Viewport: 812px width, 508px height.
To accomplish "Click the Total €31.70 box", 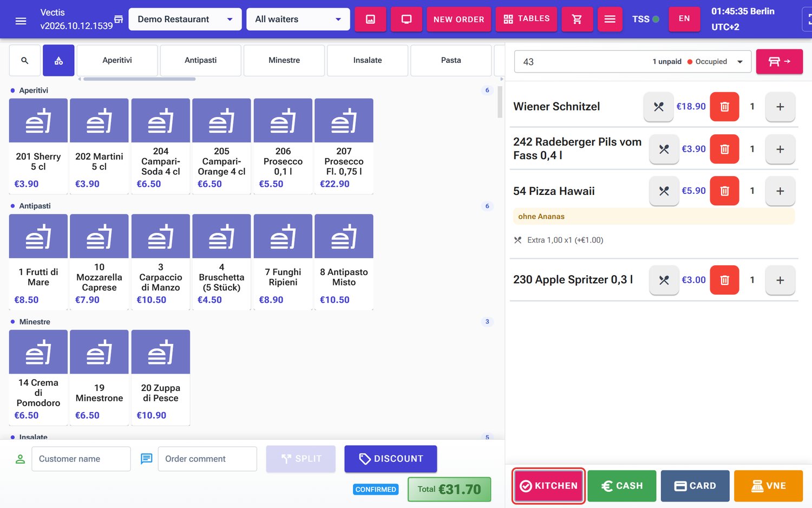I will tap(449, 490).
